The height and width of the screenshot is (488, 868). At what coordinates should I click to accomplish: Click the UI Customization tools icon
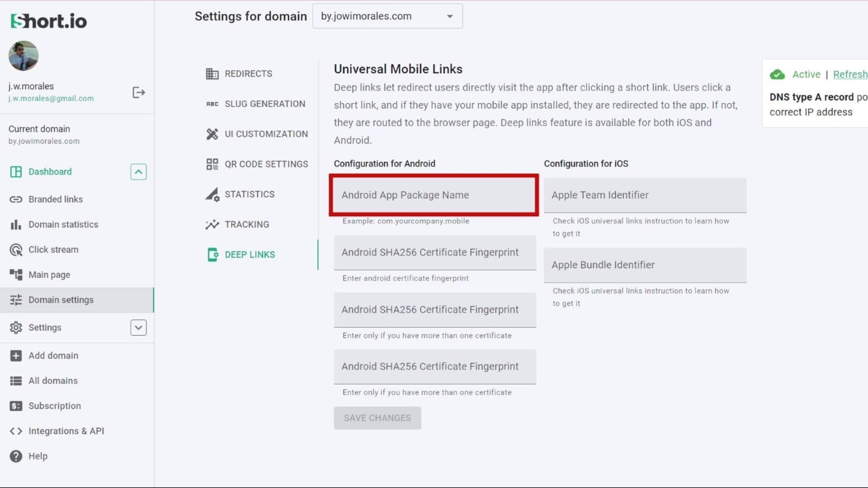212,134
